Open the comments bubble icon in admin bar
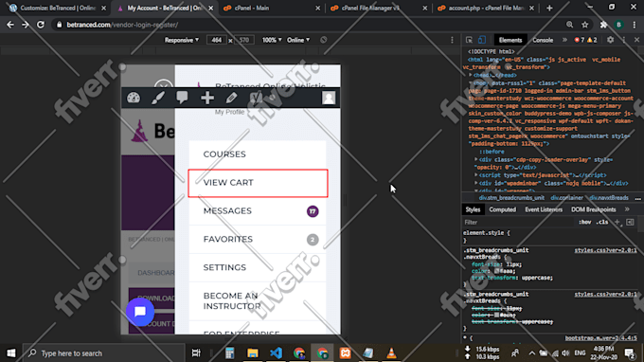 (x=183, y=98)
